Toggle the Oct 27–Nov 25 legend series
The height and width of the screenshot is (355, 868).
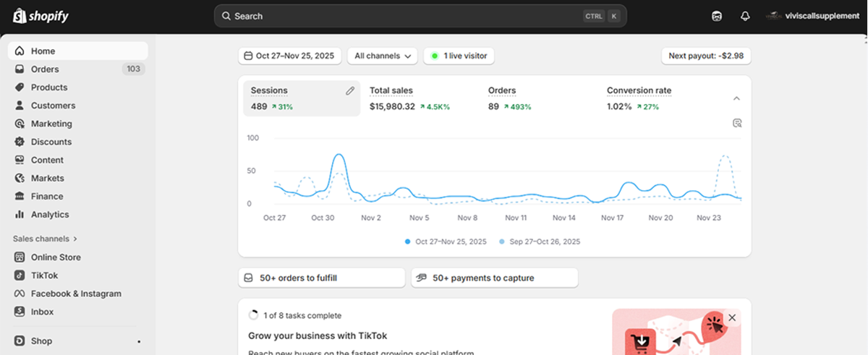(446, 241)
